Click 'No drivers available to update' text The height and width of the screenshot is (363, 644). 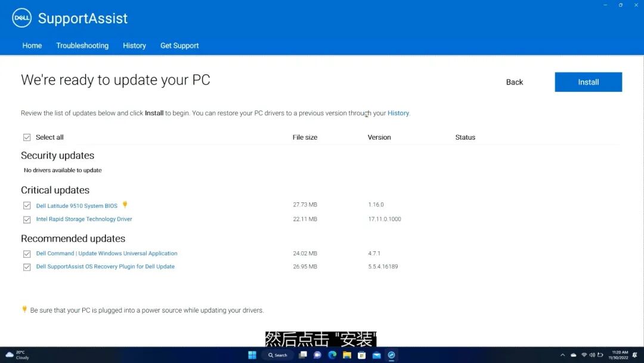(63, 170)
